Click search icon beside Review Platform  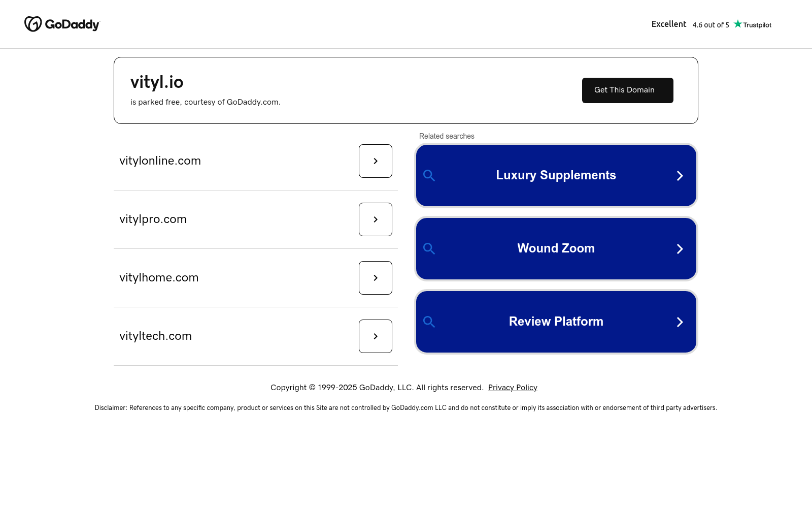click(429, 322)
